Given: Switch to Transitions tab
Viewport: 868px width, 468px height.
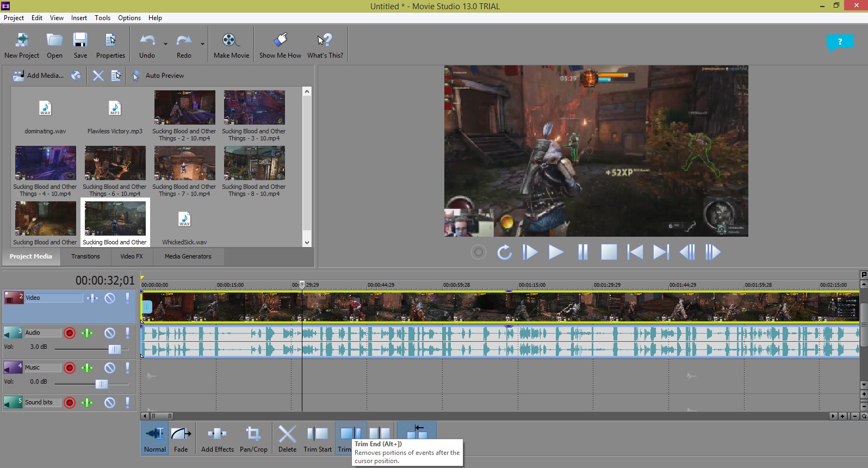Looking at the screenshot, I should (x=85, y=256).
